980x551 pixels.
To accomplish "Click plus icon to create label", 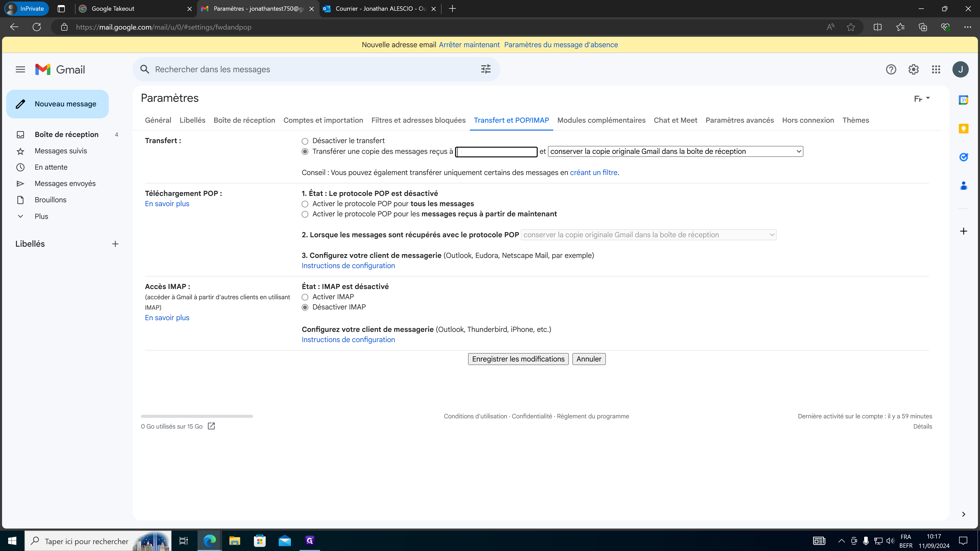I will point(115,244).
